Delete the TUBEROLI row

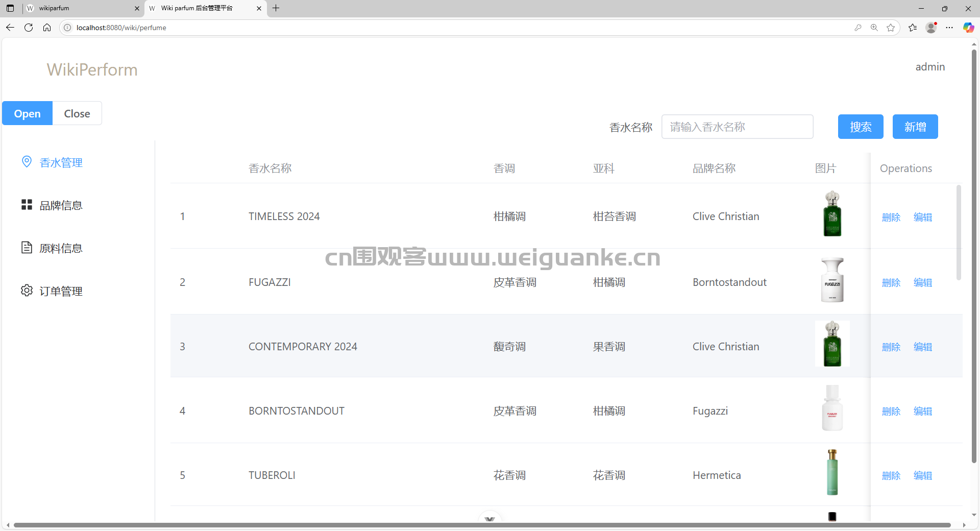tap(891, 475)
